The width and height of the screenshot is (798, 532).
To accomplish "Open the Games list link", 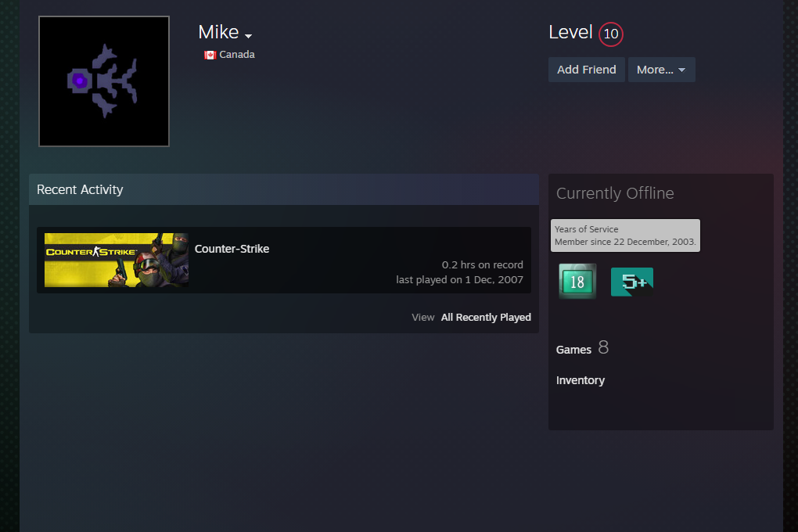I will point(573,350).
